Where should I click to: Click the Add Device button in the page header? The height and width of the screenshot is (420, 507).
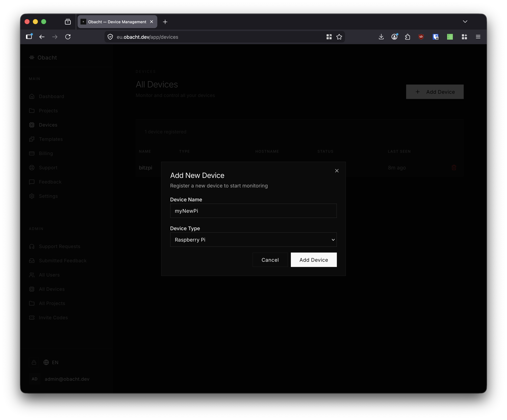coord(435,92)
